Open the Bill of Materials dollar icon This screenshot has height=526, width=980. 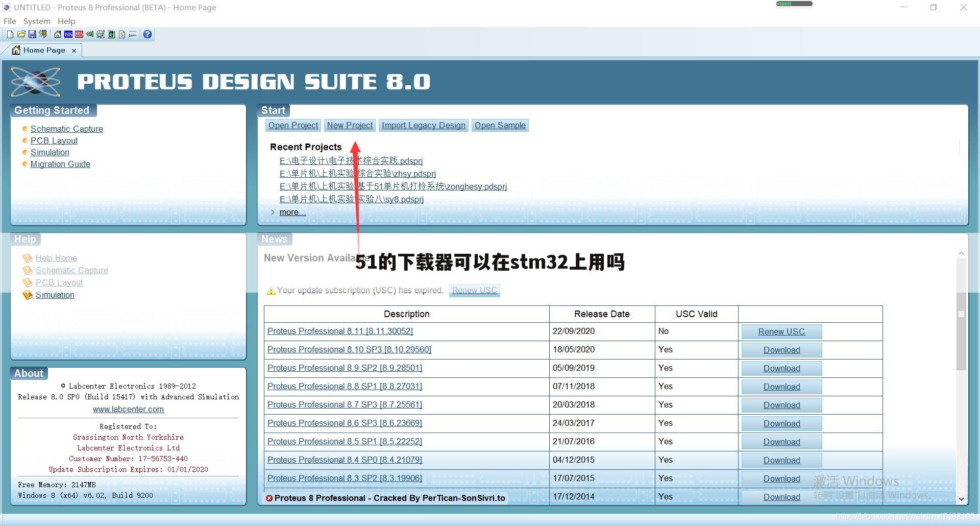[122, 34]
